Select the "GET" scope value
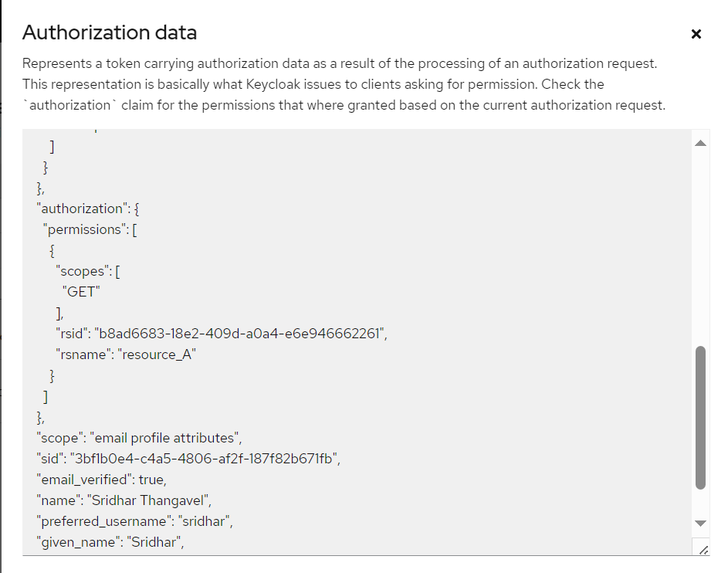Screen dimensions: 728x573 pyautogui.click(x=80, y=291)
